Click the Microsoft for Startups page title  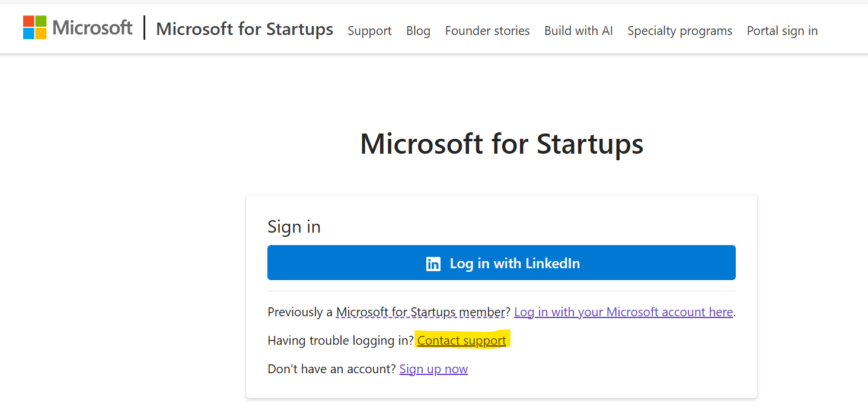(x=502, y=144)
